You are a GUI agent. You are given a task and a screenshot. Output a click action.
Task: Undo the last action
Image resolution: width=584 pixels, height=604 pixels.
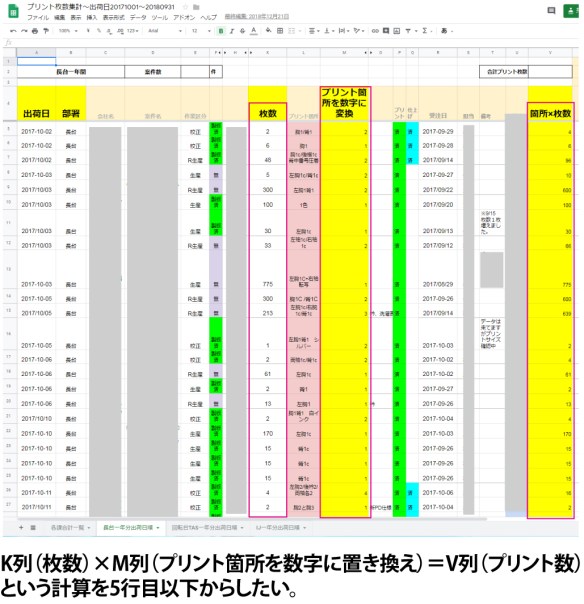click(x=13, y=31)
